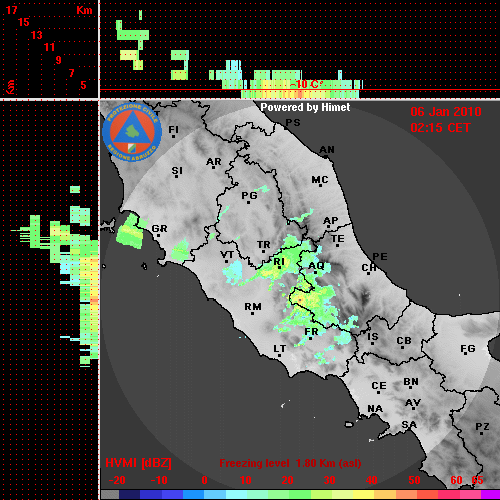Viewport: 500px width, 500px height.
Task: Select the GR city label
Action: pyautogui.click(x=159, y=229)
